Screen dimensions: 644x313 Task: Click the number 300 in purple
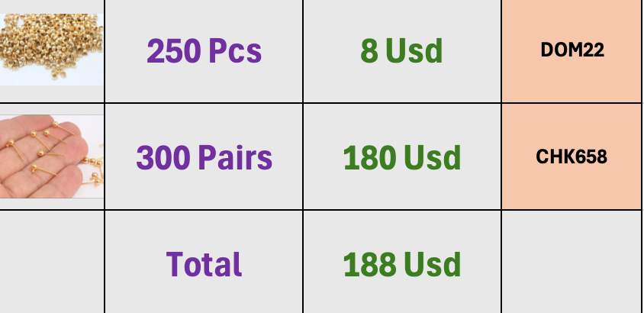coord(163,157)
